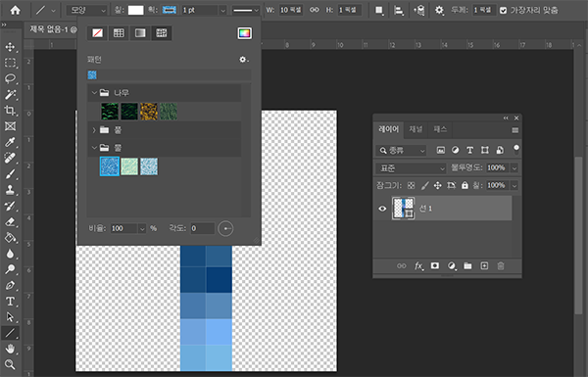Screen dimensions: 588x377
Task: Select the Magic Wand tool
Action: click(x=10, y=95)
